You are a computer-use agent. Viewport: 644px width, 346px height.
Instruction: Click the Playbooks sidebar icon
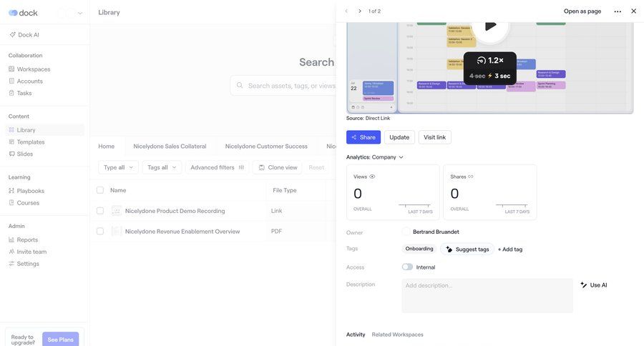(11, 190)
